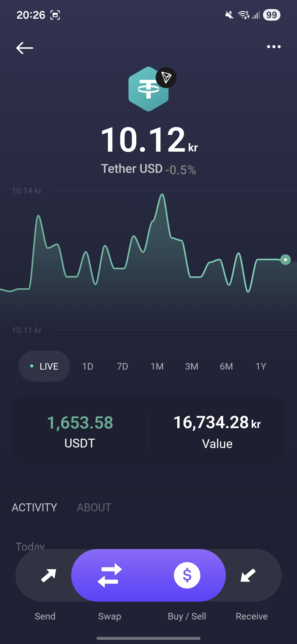Tap the live price marker on chart
Image resolution: width=297 pixels, height=644 pixels.
click(285, 260)
